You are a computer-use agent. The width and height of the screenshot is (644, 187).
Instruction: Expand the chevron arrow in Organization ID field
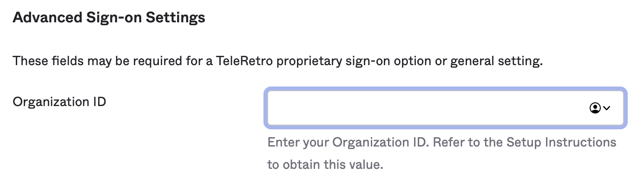pyautogui.click(x=606, y=108)
